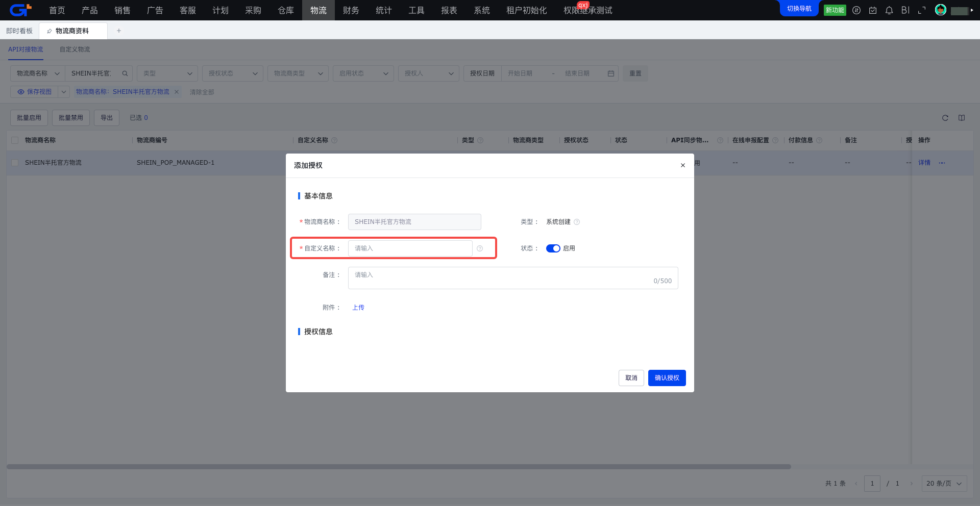Remove the SHEIN半托官方物流 filter tag

[x=177, y=92]
